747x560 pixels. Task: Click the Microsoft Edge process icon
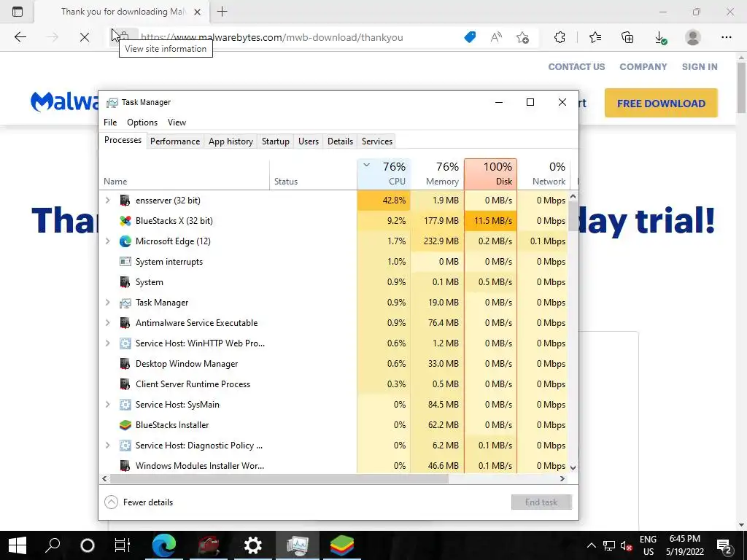(x=125, y=241)
